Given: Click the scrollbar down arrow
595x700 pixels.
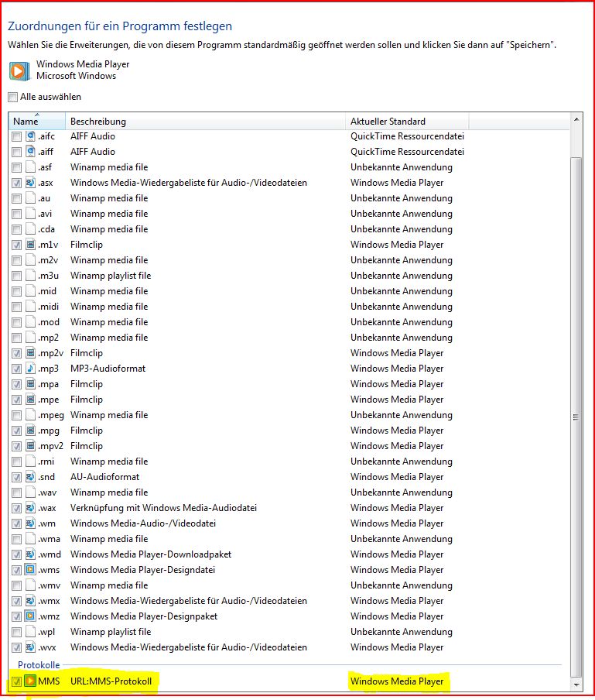Looking at the screenshot, I should click(x=576, y=685).
